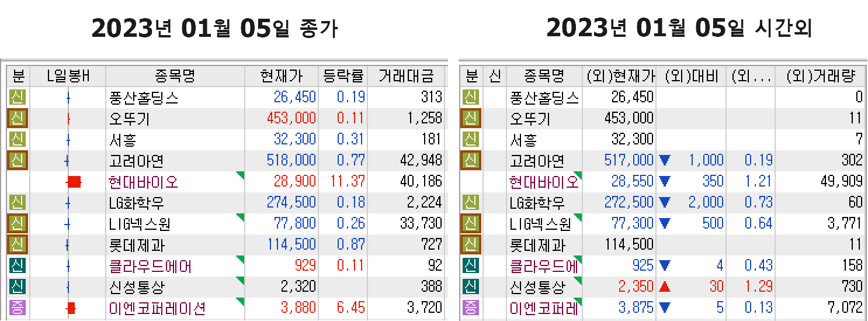The height and width of the screenshot is (321, 868).
Task: Click the blue down-arrow in 현대바이오 after-hours row
Action: [x=665, y=182]
